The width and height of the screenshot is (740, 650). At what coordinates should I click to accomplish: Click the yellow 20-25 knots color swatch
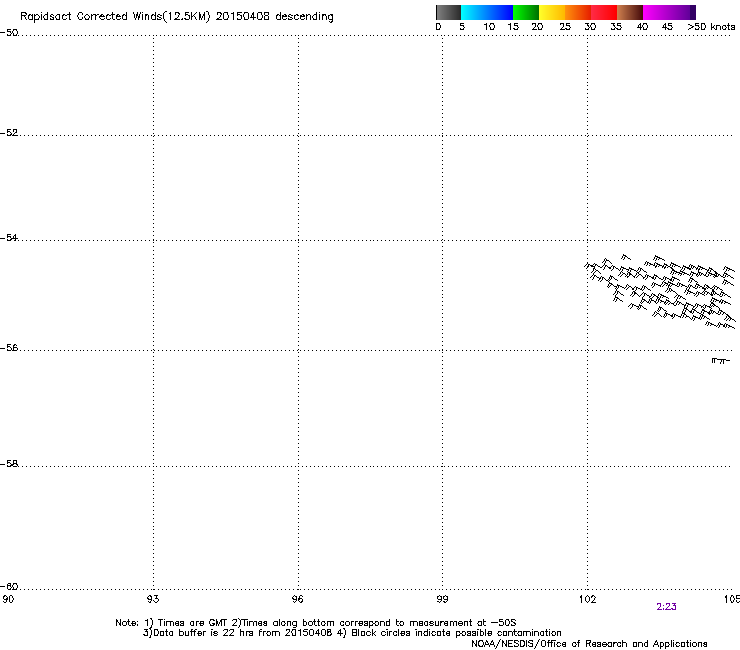coord(552,12)
